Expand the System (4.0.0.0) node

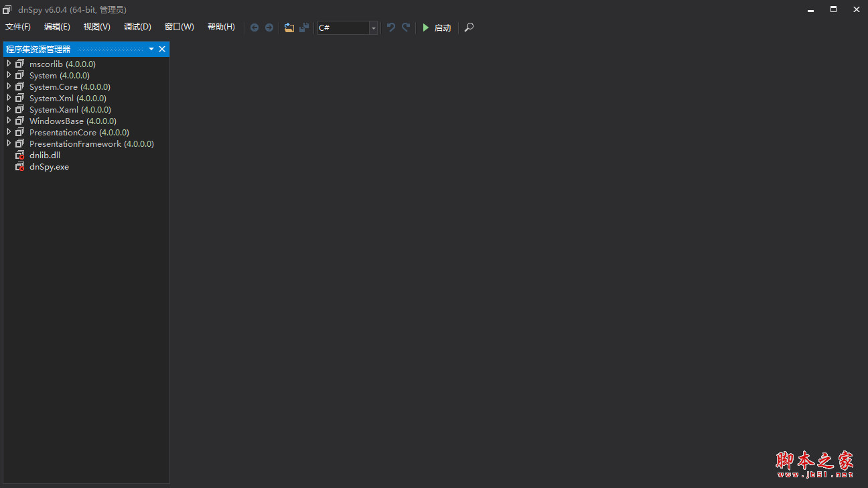pos(9,75)
